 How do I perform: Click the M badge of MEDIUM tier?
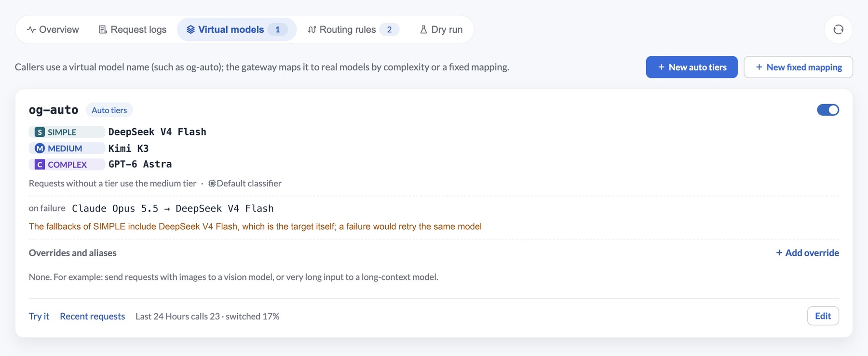[x=40, y=148]
